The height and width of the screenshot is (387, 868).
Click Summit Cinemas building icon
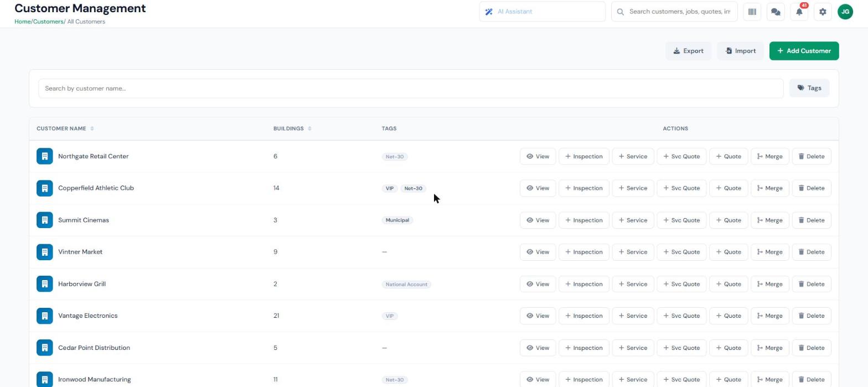pyautogui.click(x=45, y=220)
